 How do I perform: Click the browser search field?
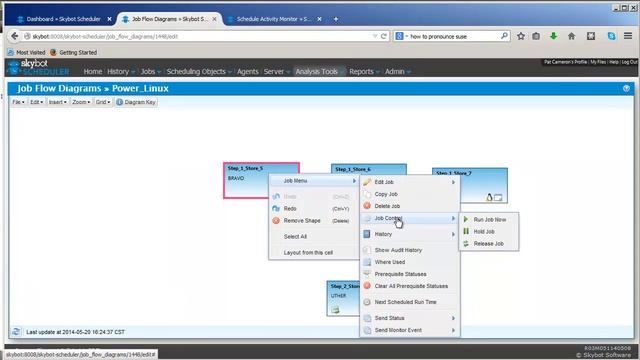tap(452, 36)
